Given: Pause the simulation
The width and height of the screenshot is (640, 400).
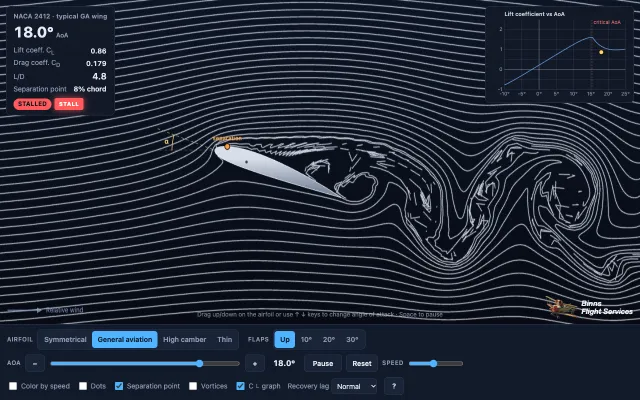Looking at the screenshot, I should tap(323, 363).
